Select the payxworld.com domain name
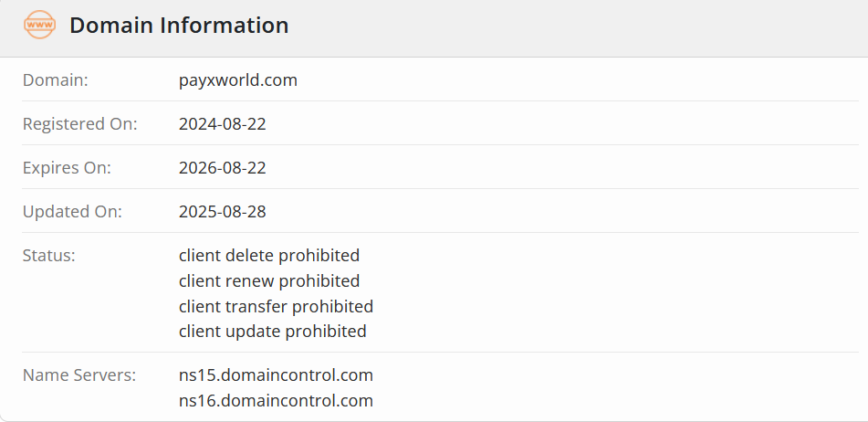Viewport: 868px width, 422px height. click(x=238, y=80)
